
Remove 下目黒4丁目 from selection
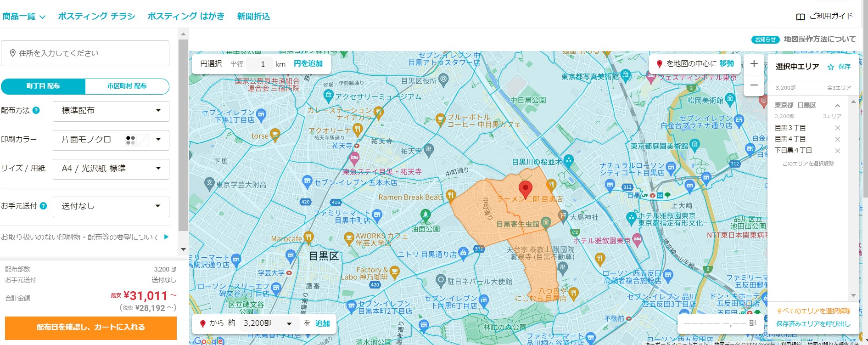pyautogui.click(x=838, y=151)
